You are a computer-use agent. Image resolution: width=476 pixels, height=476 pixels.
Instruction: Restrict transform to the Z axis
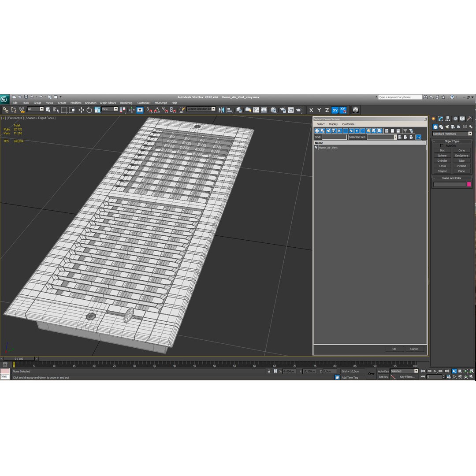pos(327,110)
